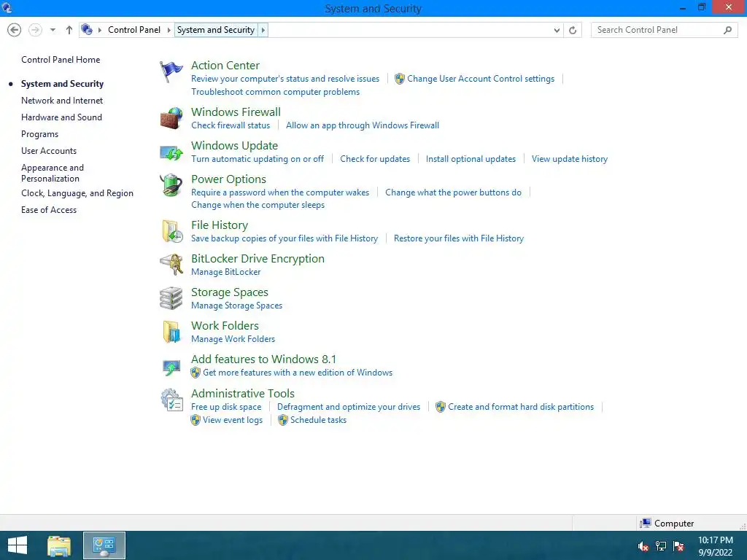The width and height of the screenshot is (747, 560).
Task: Click the Storage Spaces drives icon
Action: [x=171, y=298]
